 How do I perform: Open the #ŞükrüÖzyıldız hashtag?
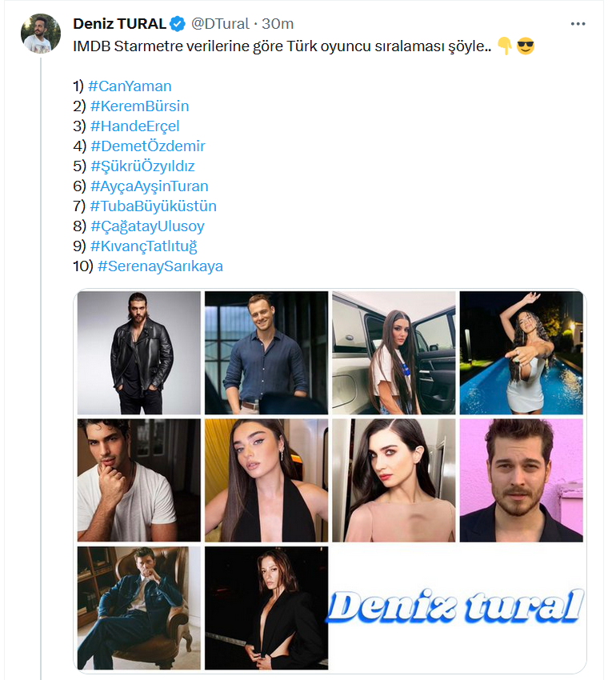click(142, 166)
